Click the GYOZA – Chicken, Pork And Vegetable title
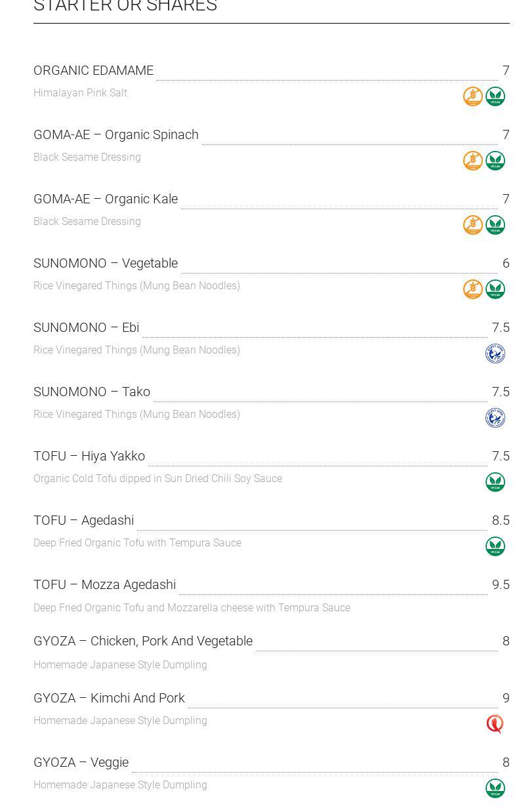The width and height of the screenshot is (515, 812). tap(143, 641)
